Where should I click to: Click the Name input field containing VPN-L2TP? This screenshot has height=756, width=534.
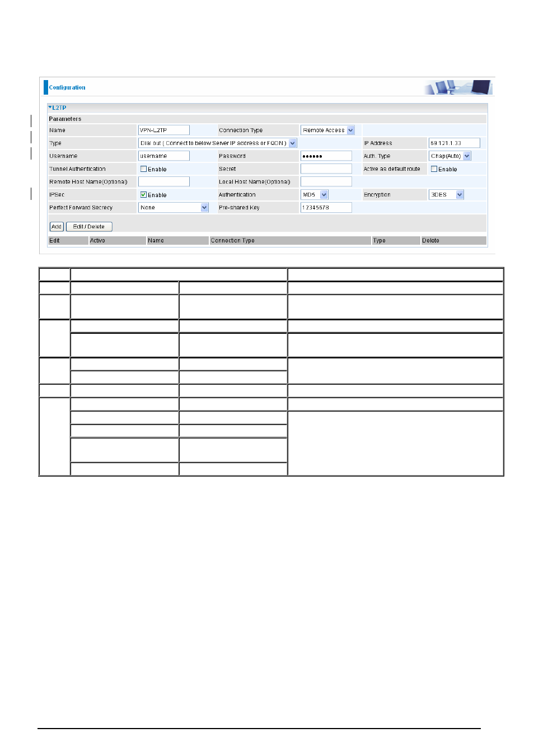coord(164,130)
